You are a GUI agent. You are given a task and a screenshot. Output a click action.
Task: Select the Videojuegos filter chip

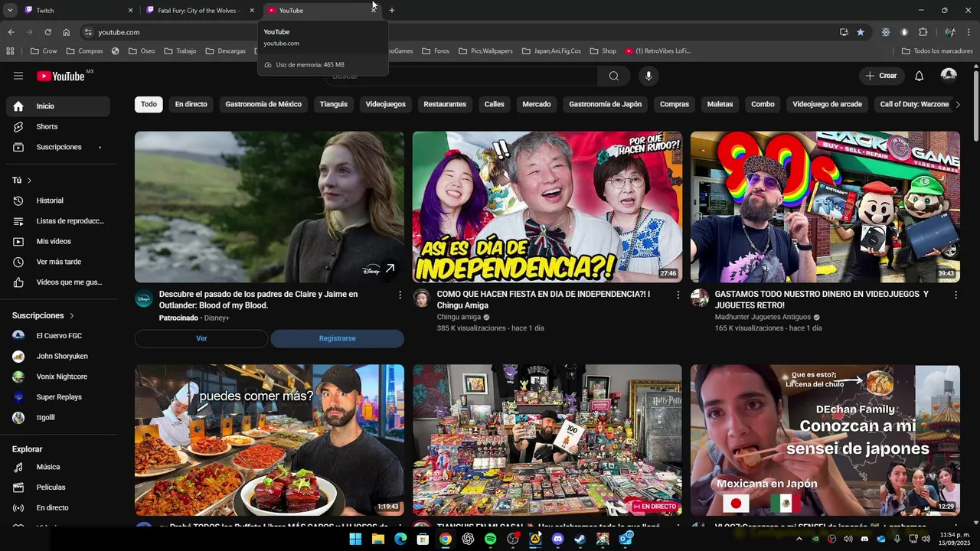(385, 104)
